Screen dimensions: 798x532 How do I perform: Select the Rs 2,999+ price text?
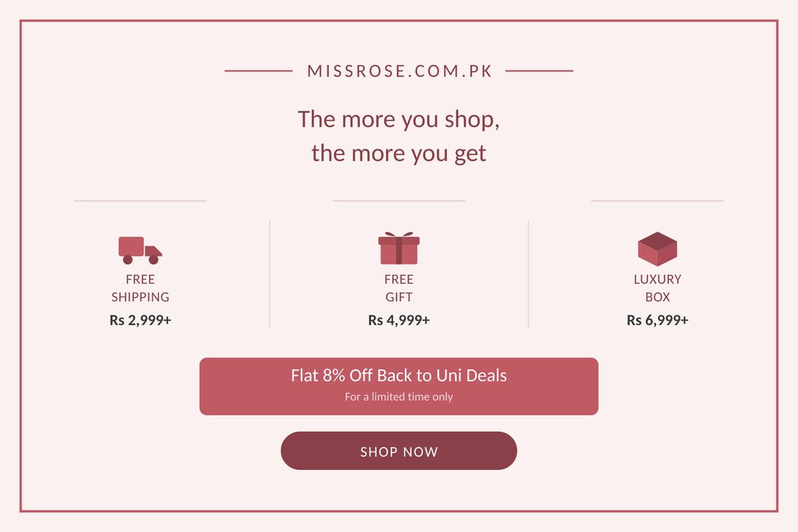[140, 320]
